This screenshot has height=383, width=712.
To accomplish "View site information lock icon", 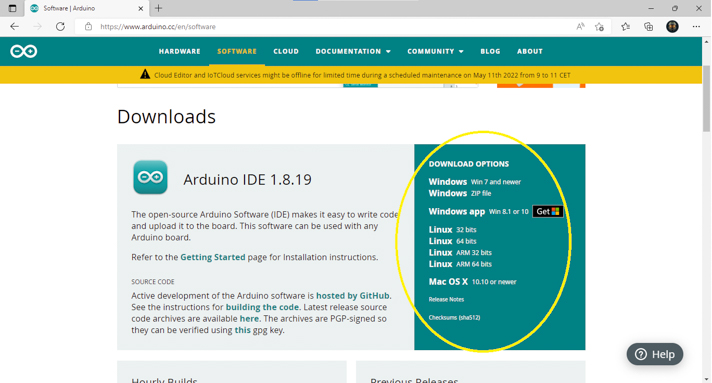I will point(89,27).
